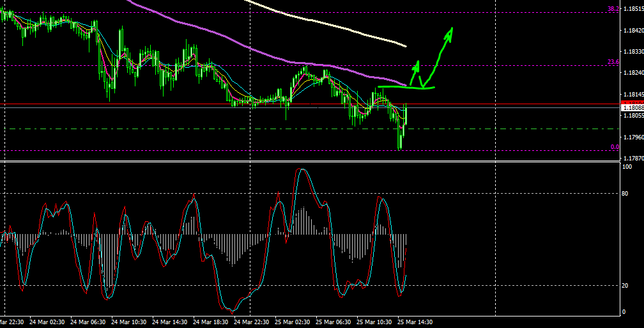The width and height of the screenshot is (644, 328).
Task: Click oscillator scale value 0
Action: [x=625, y=312]
